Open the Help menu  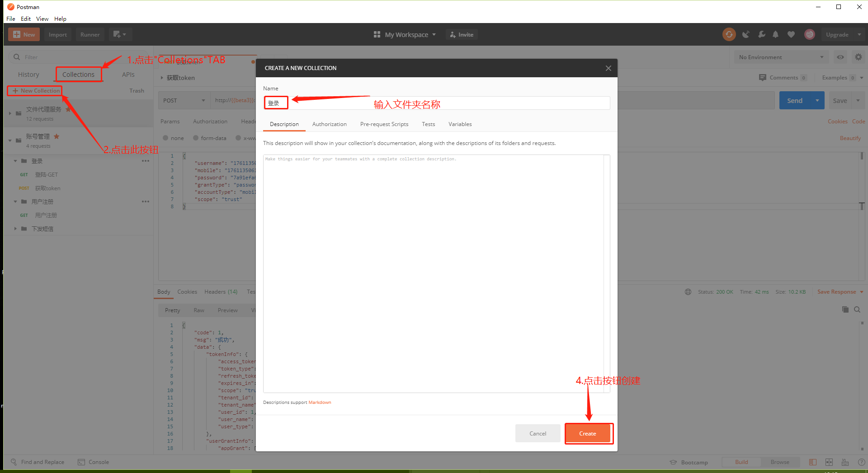click(60, 19)
